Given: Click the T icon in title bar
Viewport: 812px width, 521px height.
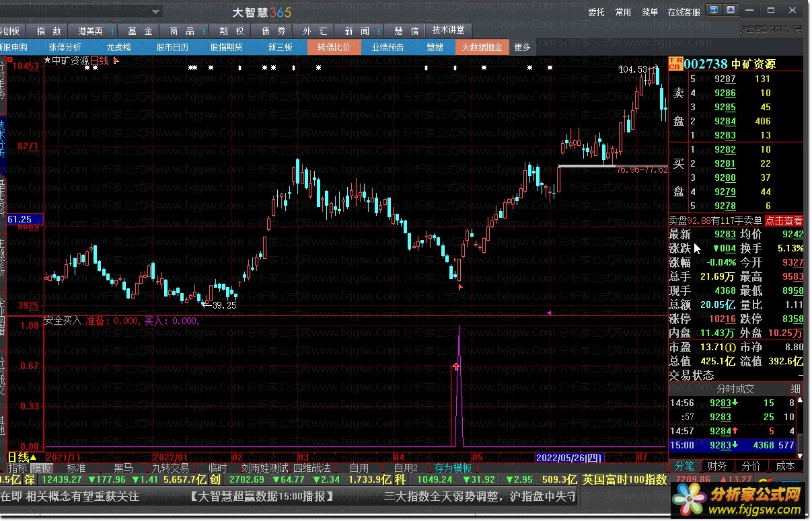Looking at the screenshot, I should 714,11.
